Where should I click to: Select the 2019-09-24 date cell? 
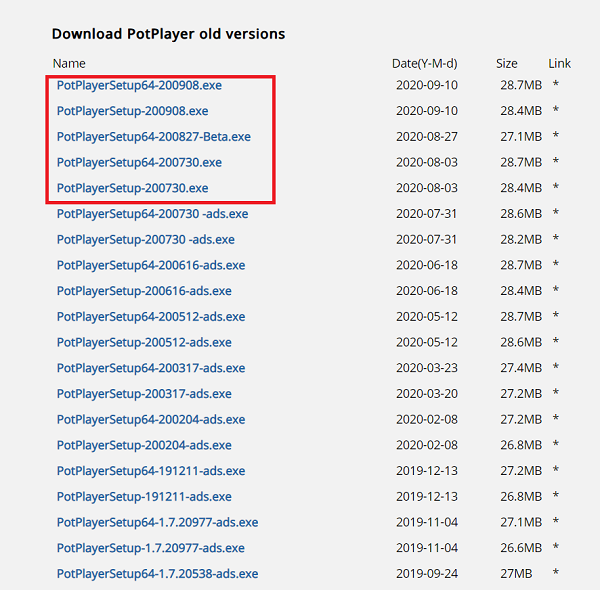[427, 574]
